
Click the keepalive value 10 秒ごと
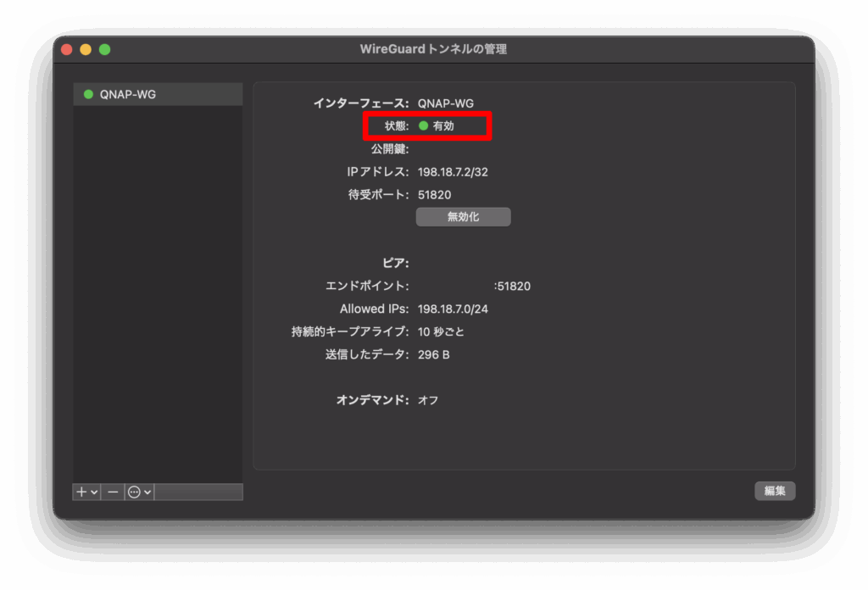point(441,331)
